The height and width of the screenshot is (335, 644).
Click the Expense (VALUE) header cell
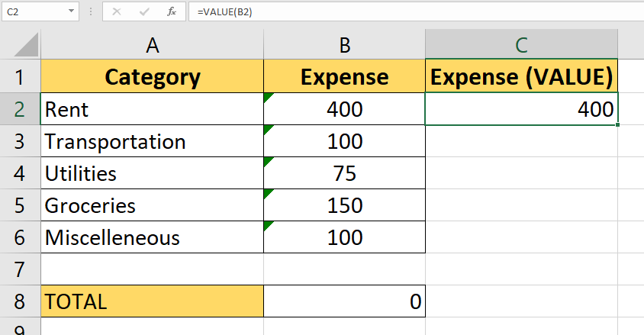[521, 77]
